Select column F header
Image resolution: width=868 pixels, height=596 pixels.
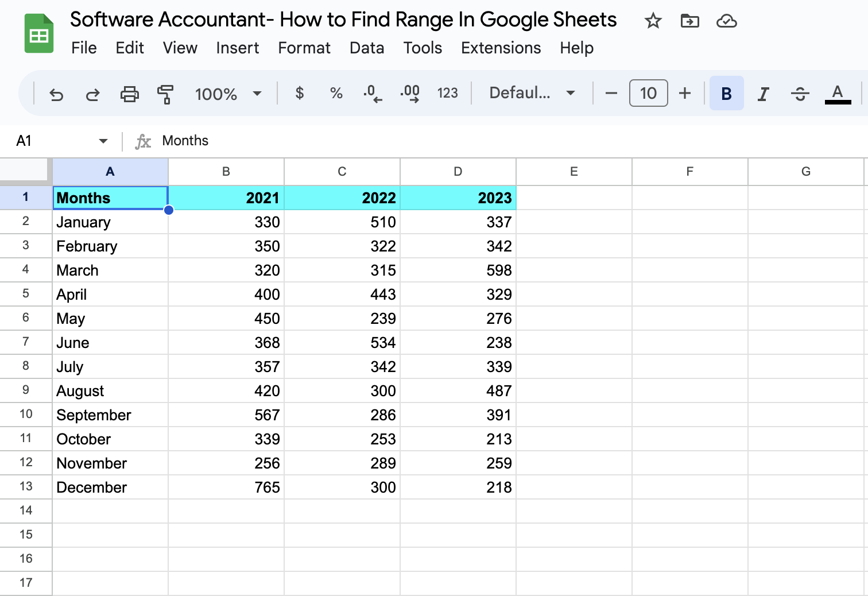690,172
